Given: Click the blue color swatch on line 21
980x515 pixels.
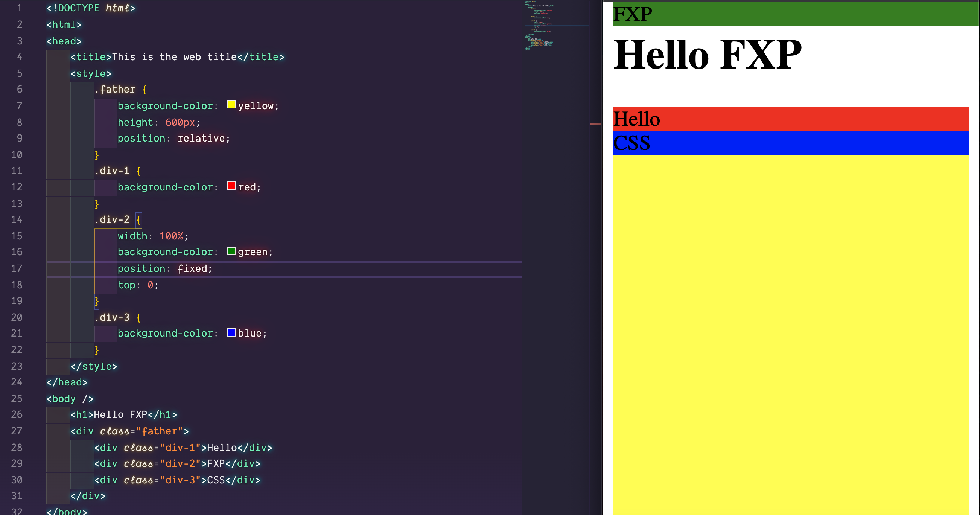Looking at the screenshot, I should [x=231, y=333].
